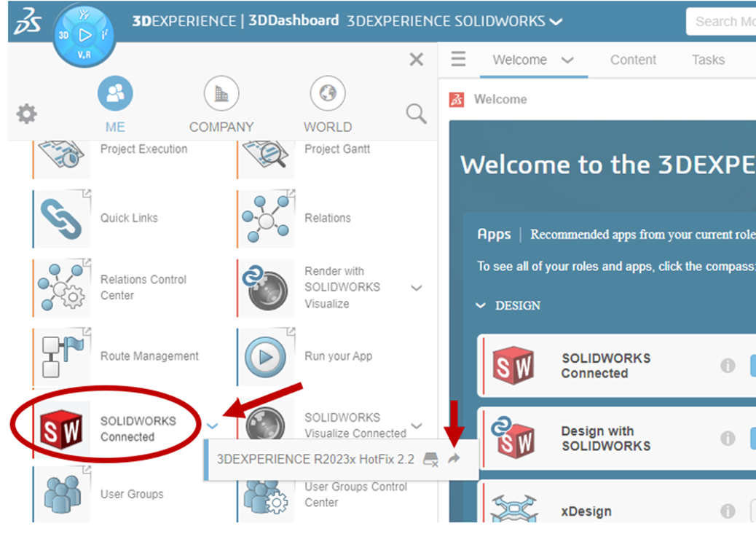Screen dimensions: 756x534
Task: Select the Tasks menu item
Action: (x=707, y=60)
